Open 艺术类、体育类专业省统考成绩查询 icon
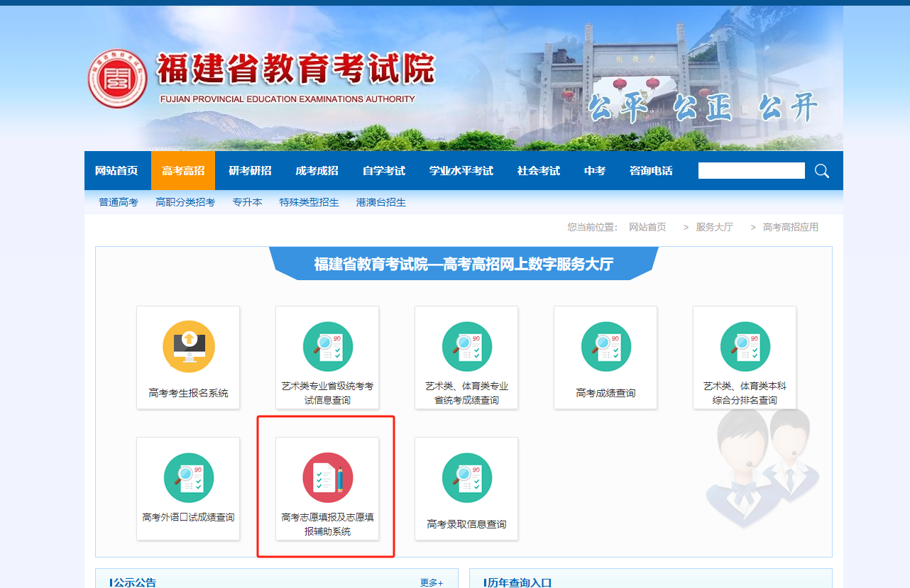The height and width of the screenshot is (588, 910). (x=466, y=347)
